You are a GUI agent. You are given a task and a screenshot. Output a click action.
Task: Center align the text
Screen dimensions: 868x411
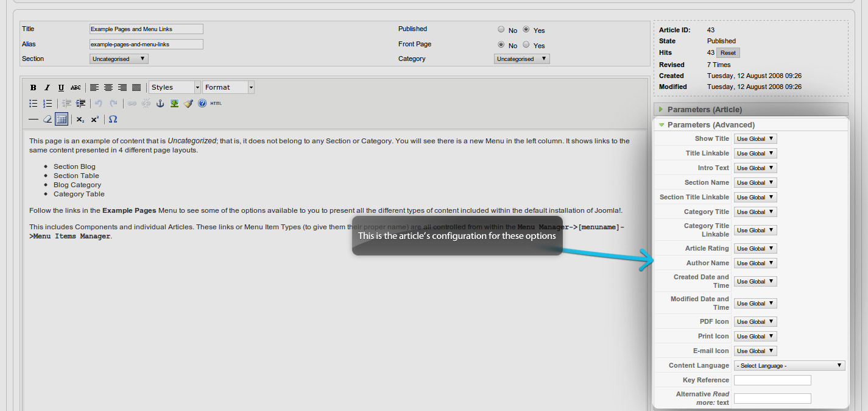[x=108, y=88]
